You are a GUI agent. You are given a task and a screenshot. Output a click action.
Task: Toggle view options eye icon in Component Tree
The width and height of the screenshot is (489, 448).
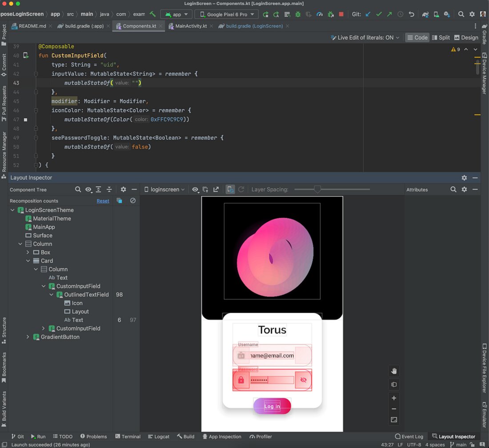[88, 189]
